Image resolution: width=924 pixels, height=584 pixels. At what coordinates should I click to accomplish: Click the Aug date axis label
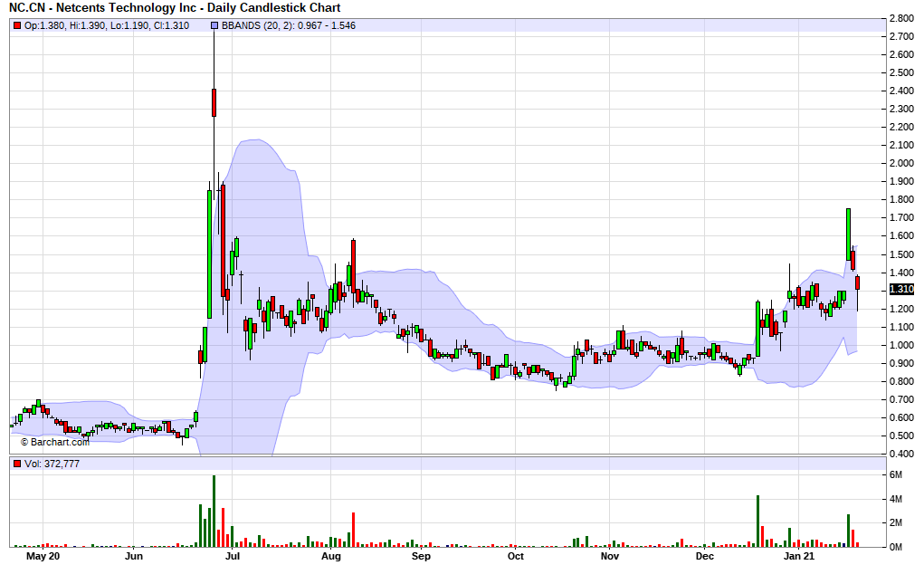click(331, 556)
